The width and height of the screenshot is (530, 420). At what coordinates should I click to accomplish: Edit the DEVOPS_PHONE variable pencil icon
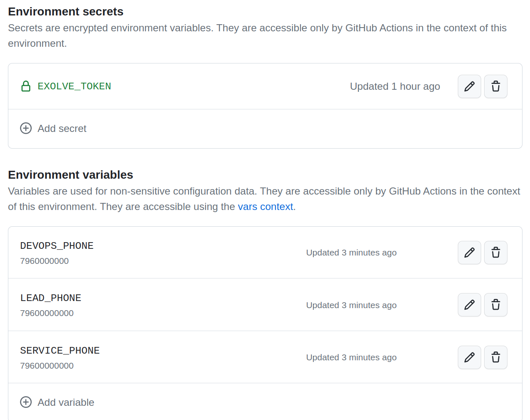point(469,253)
